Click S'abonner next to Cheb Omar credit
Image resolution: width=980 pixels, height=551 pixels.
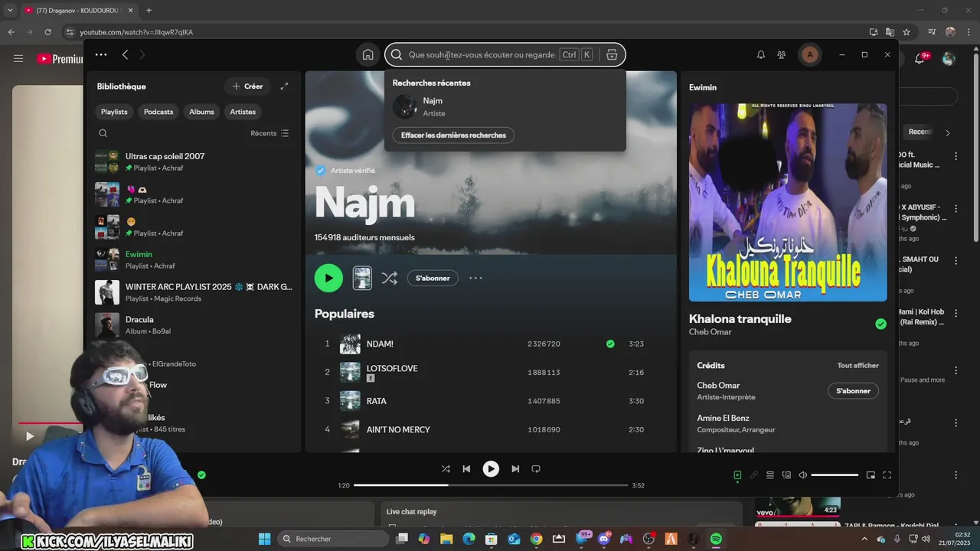(x=853, y=391)
